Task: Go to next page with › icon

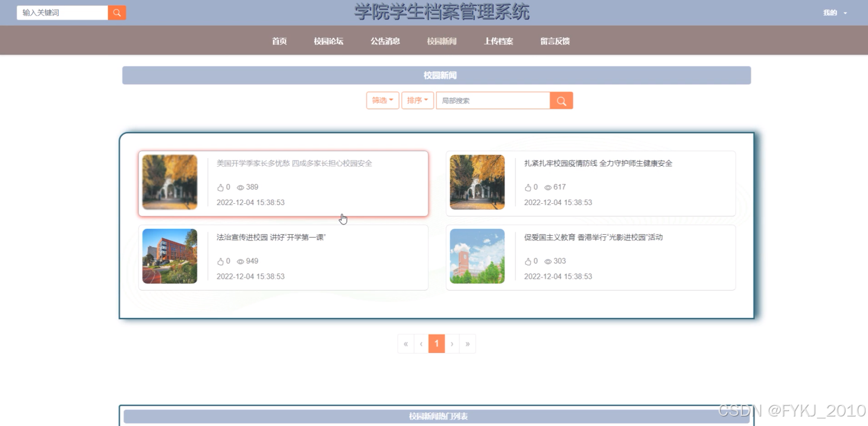Action: point(452,343)
